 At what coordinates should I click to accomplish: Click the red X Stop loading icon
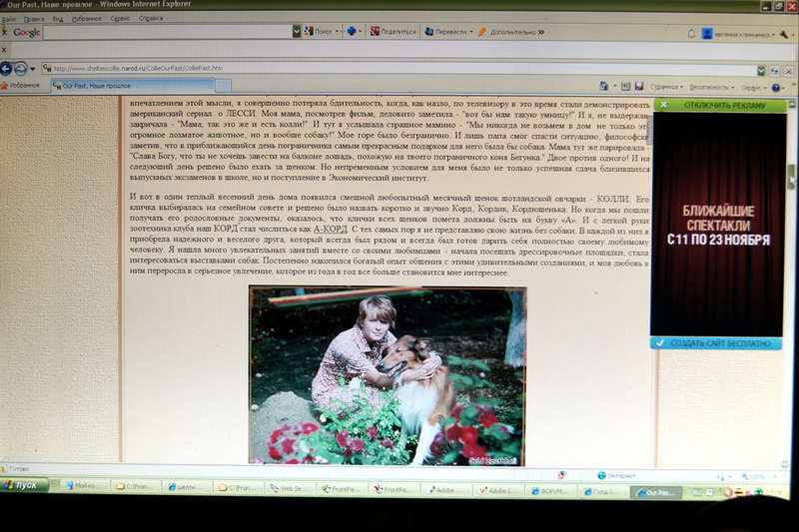(788, 71)
